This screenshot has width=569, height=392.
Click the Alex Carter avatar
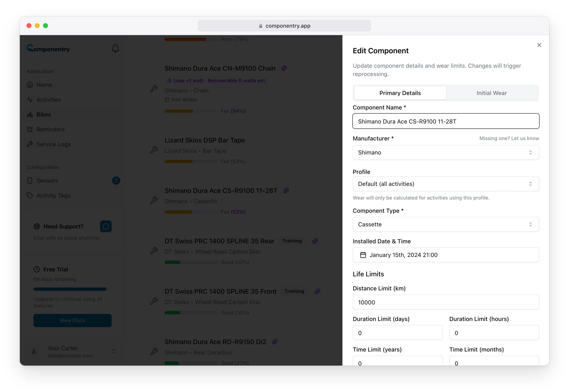[x=34, y=352]
